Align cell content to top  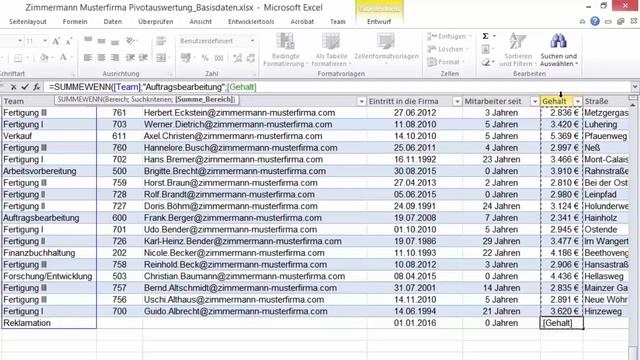(x=88, y=40)
